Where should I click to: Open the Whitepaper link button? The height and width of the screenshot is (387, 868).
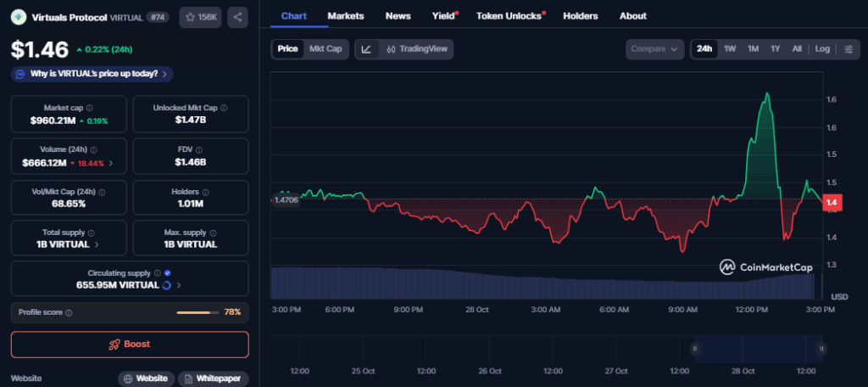click(213, 379)
